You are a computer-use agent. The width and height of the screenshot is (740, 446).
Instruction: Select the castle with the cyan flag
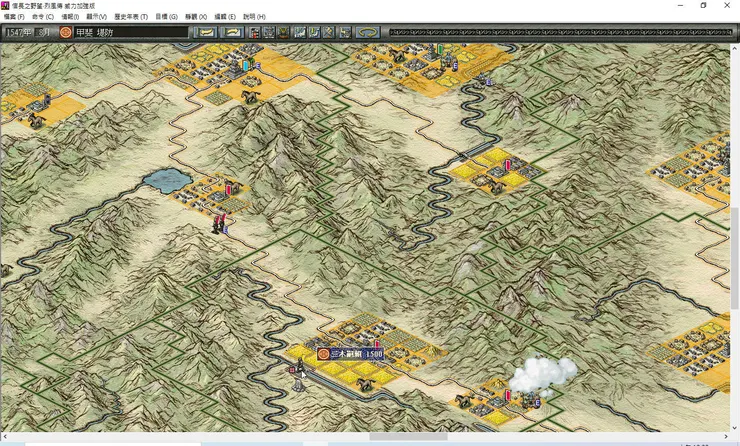click(x=237, y=70)
